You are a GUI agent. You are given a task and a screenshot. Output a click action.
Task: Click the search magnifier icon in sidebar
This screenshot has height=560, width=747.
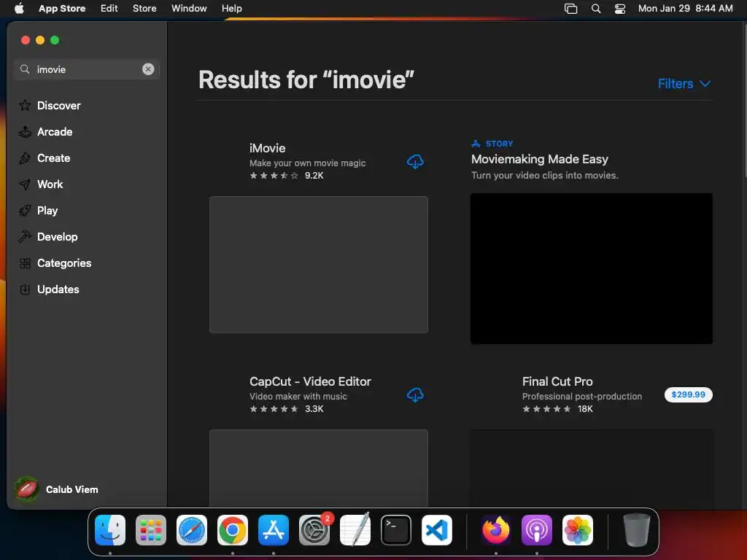click(x=25, y=69)
